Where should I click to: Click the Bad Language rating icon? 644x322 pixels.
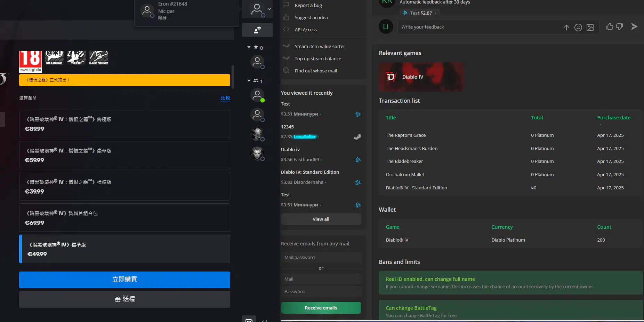coord(54,58)
